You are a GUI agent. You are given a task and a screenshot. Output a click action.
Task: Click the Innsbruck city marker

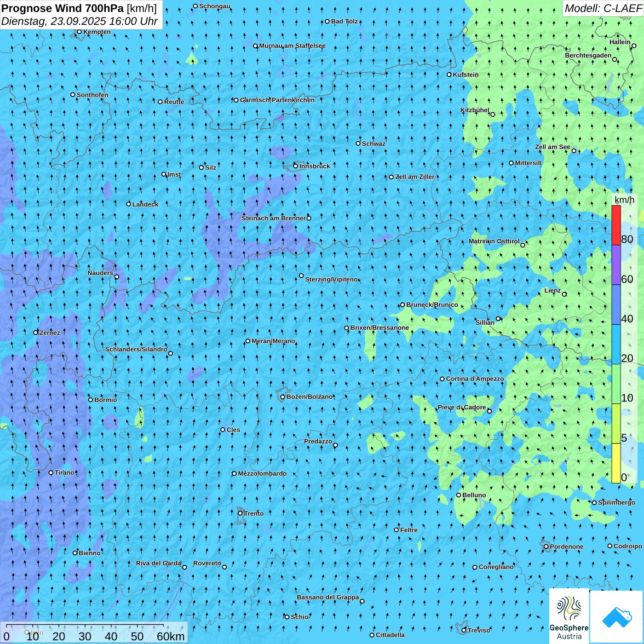296,166
